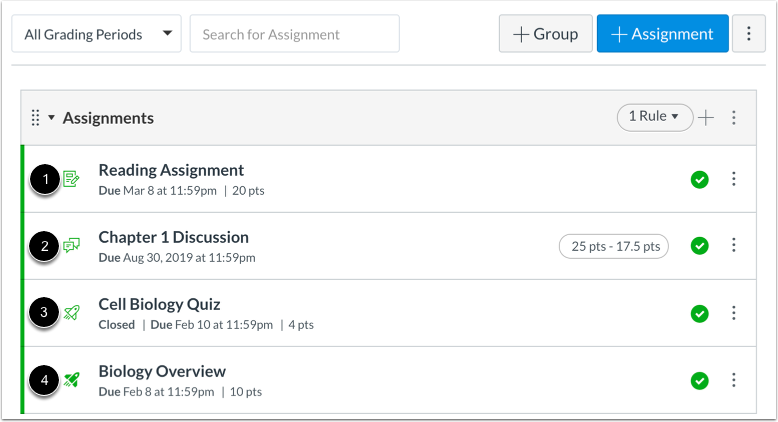Click the Chapter 1 Discussion speech-bubble icon

tap(71, 245)
